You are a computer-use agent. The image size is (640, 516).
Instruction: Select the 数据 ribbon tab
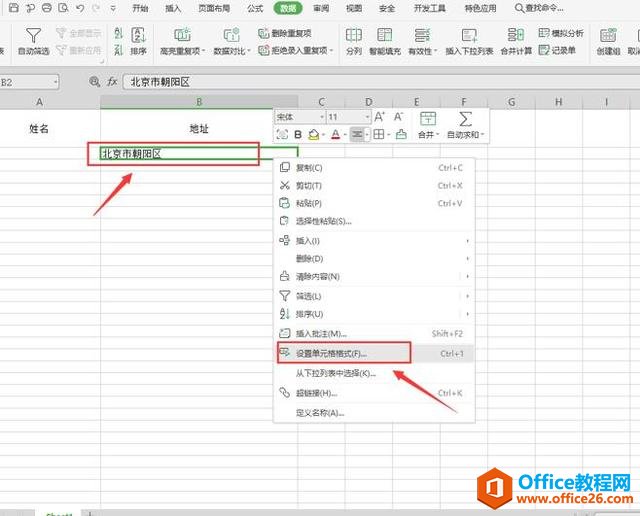pos(288,8)
